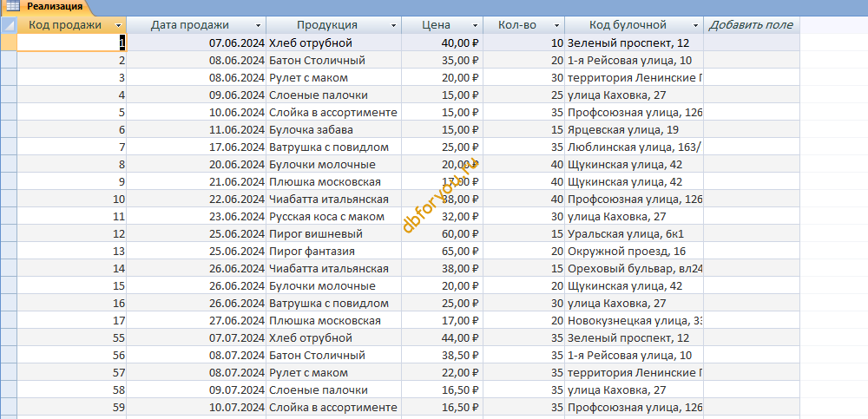Click the Люблинская улица address cell
This screenshot has height=419, width=868.
[x=635, y=147]
